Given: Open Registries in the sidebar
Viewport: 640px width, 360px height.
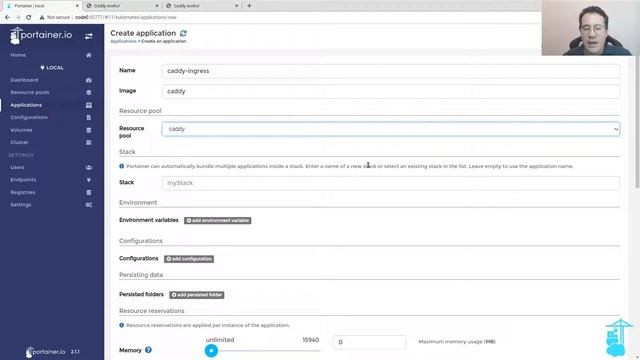Looking at the screenshot, I should [23, 192].
